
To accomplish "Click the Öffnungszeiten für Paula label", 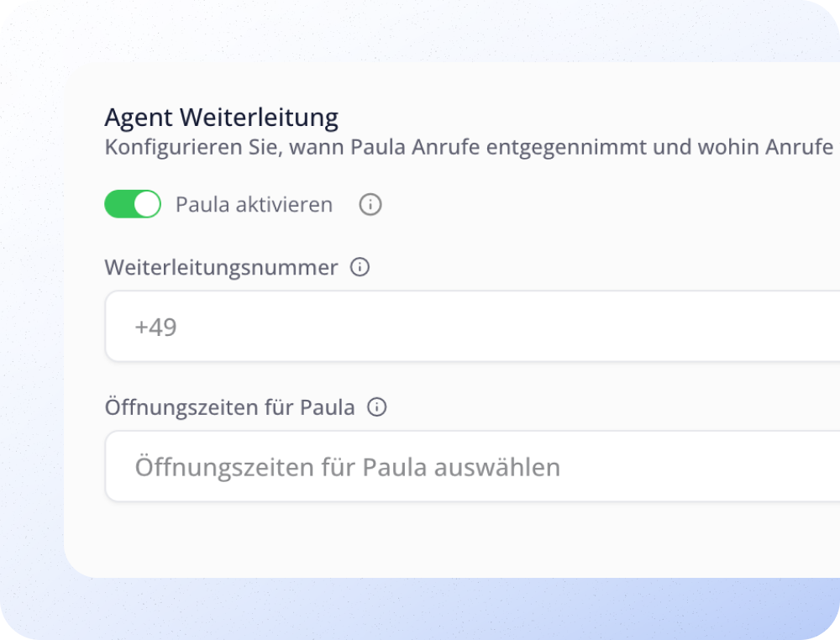I will pyautogui.click(x=228, y=407).
